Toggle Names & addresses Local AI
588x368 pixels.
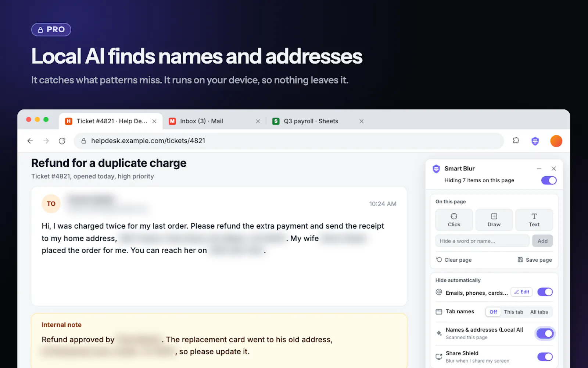545,333
